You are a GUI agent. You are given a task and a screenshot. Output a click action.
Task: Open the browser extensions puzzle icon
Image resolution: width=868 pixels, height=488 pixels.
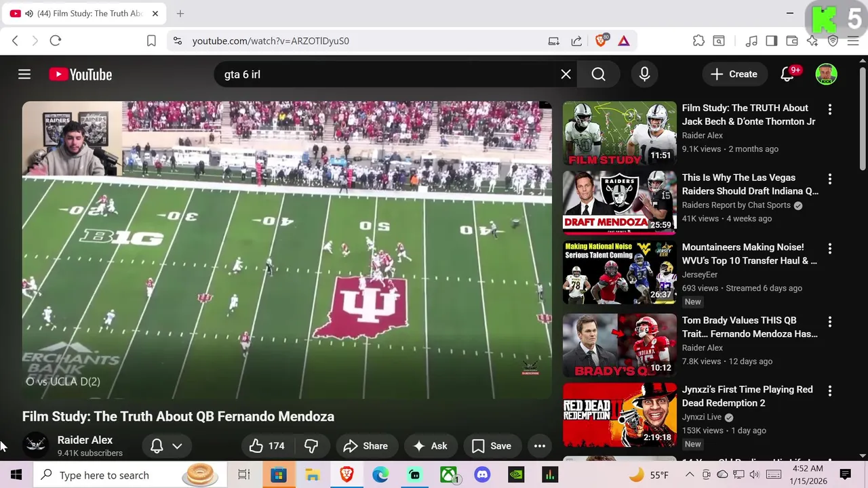pyautogui.click(x=698, y=41)
